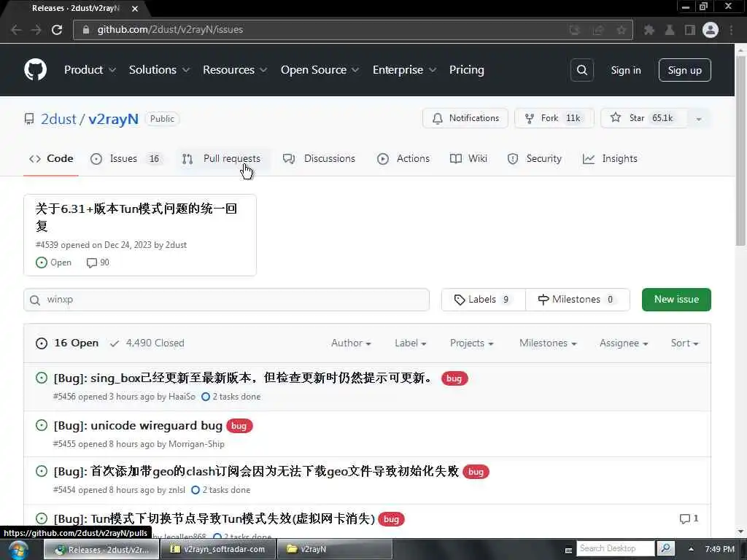Image resolution: width=747 pixels, height=560 pixels.
Task: Show hidden tray icons arrow
Action: [x=691, y=549]
